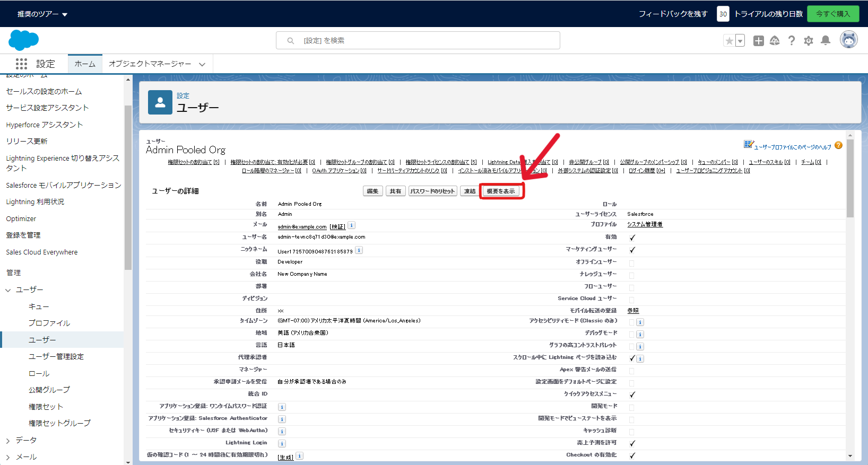Open the システム管理者 profile link
Viewport: 868px width, 465px height.
[x=645, y=224]
